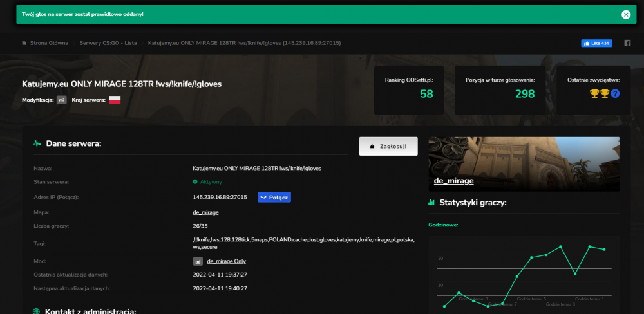
Task: Click the Ranking GOSetti.pl value 58
Action: tap(426, 94)
